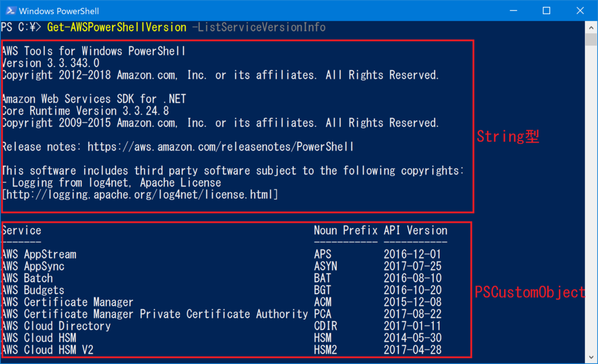Click API version '2014-05-30'

[412, 338]
